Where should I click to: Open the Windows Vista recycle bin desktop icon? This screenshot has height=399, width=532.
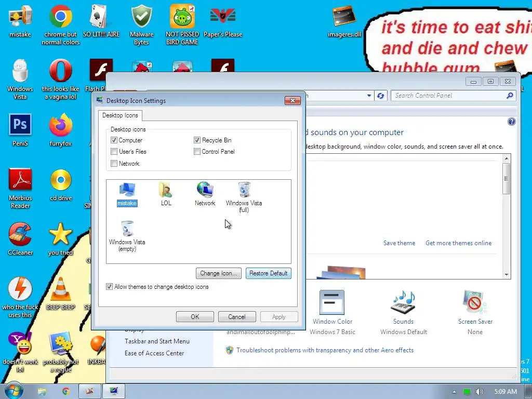pos(20,79)
